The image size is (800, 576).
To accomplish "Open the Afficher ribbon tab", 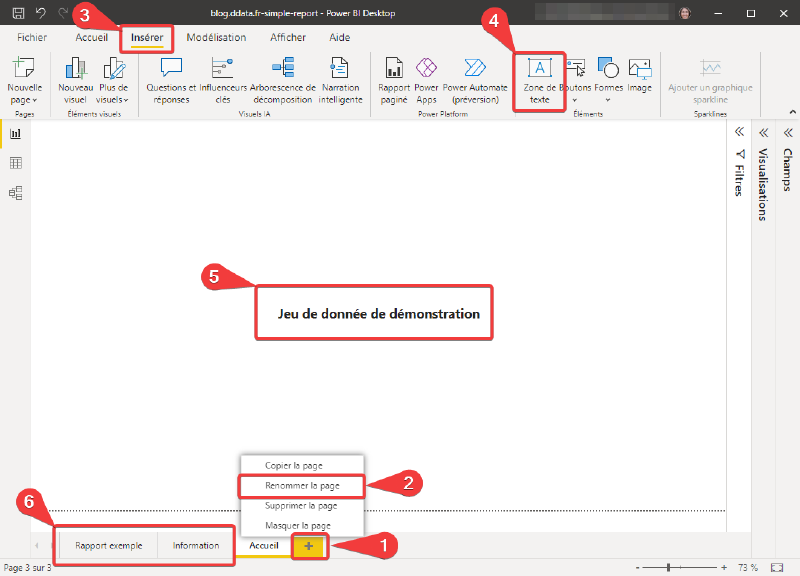I will click(288, 37).
